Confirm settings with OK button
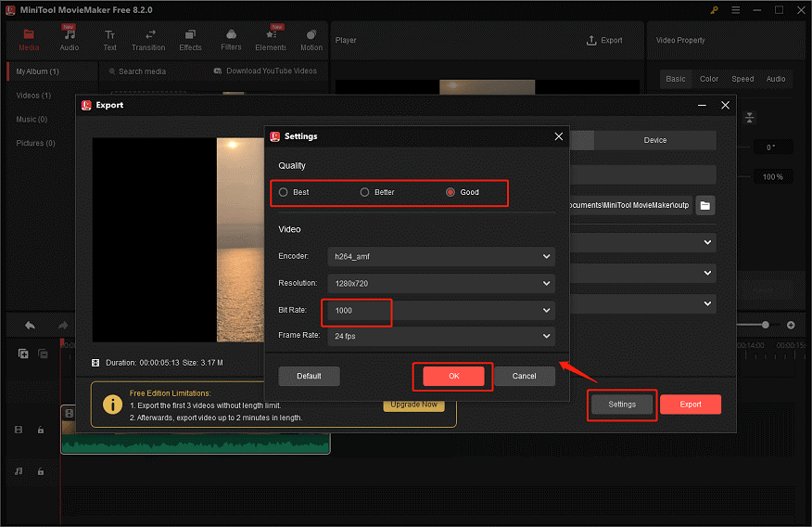The width and height of the screenshot is (812, 527). 453,376
